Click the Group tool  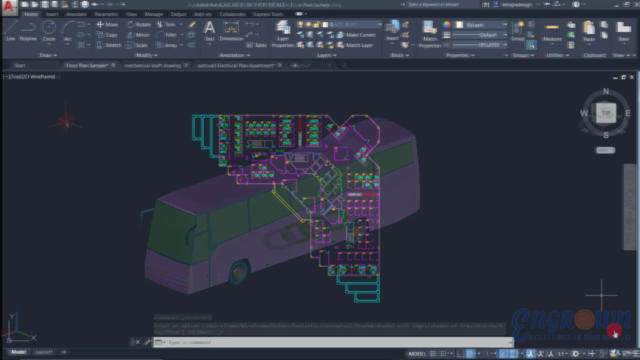[x=518, y=31]
